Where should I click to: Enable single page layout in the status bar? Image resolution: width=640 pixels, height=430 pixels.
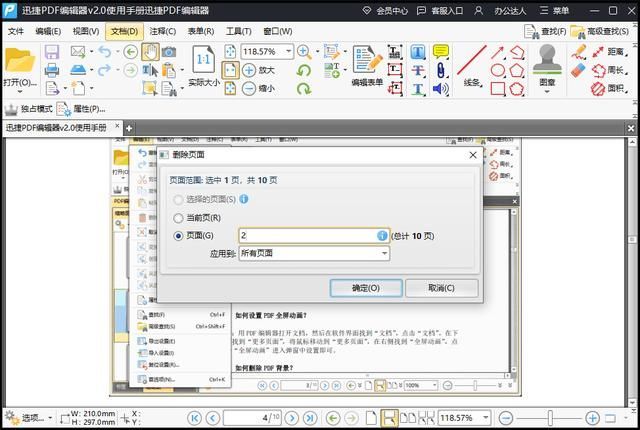point(371,418)
